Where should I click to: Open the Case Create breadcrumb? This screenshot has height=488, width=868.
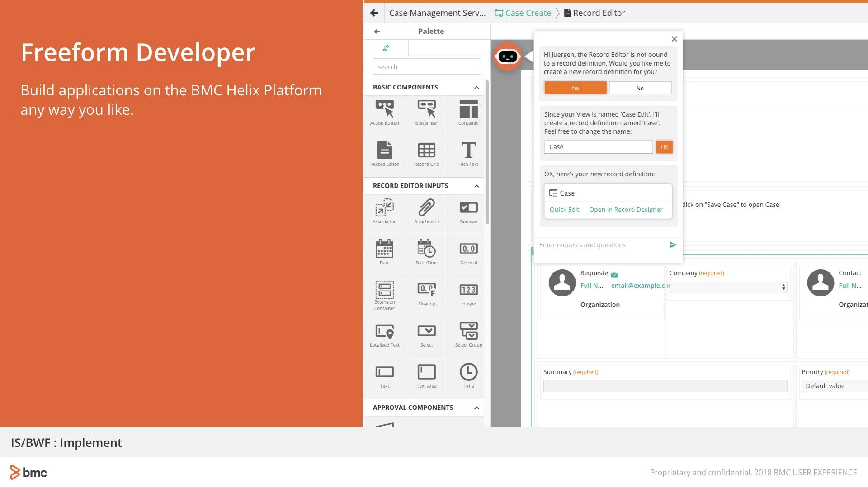coord(528,13)
